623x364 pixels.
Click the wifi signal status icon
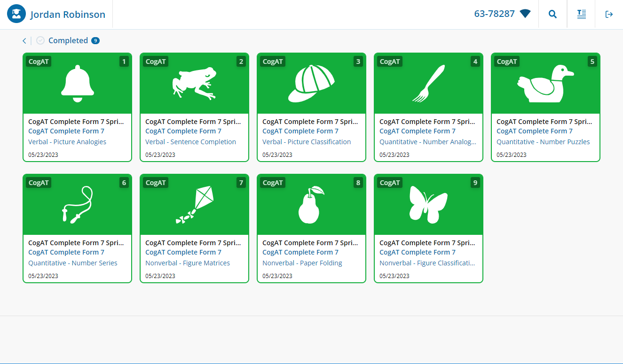pyautogui.click(x=525, y=14)
